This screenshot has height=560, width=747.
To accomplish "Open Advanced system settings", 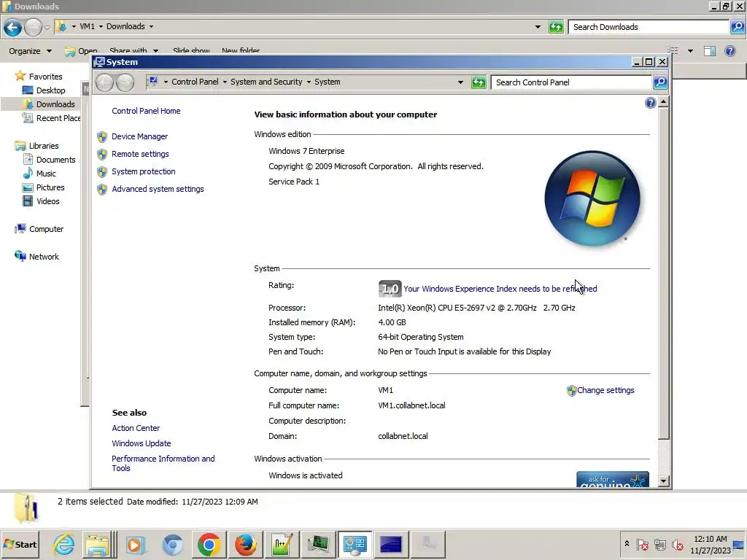I will click(158, 189).
